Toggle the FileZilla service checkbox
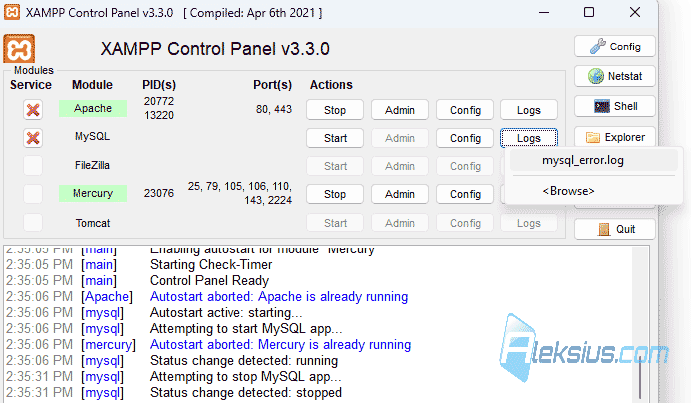 click(33, 166)
